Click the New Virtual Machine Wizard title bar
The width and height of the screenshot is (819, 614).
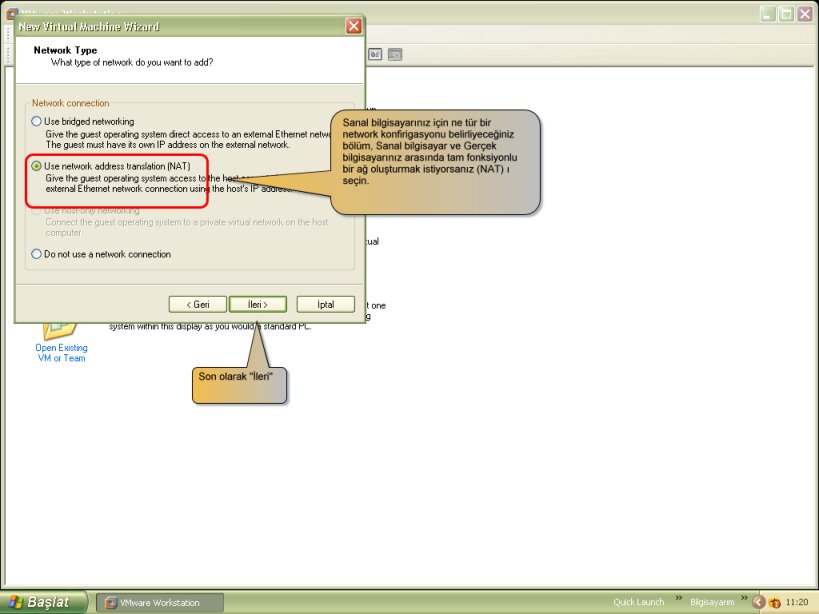pos(180,26)
